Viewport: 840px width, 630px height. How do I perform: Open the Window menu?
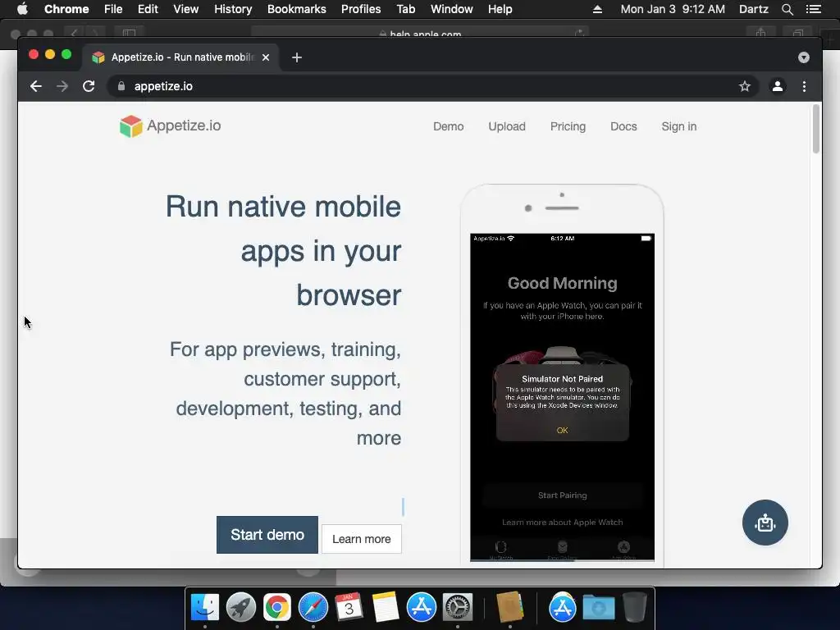(452, 9)
